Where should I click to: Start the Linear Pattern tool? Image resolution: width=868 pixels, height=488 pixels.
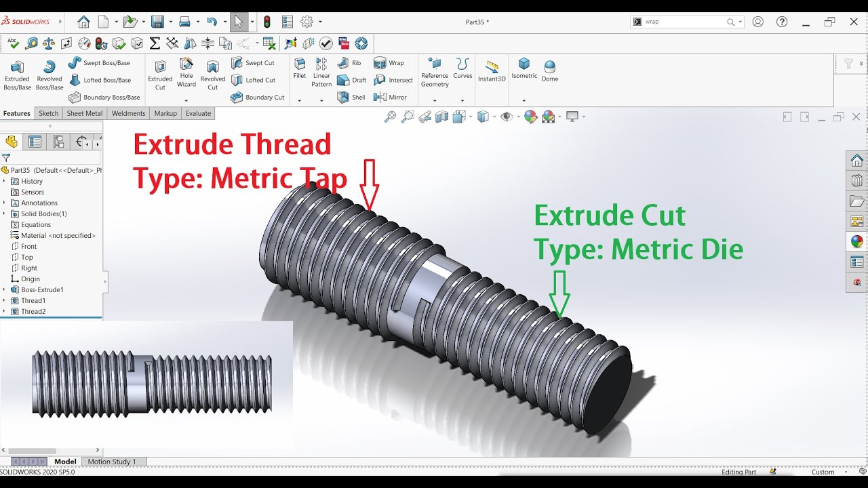coord(321,72)
